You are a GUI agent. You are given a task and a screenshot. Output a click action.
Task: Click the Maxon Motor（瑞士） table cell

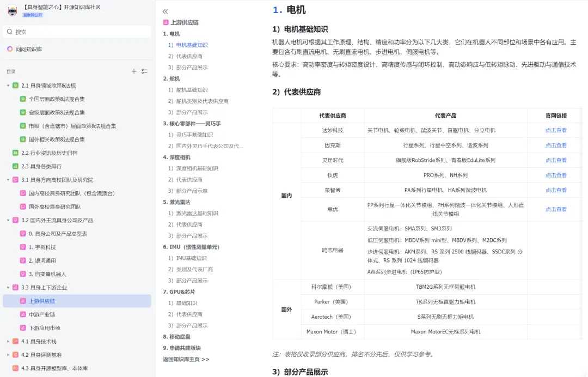click(x=333, y=332)
